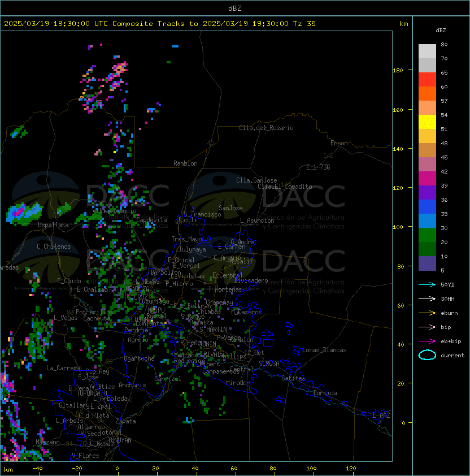470x476 pixels.
Task: Select the yellow eburn arrow symbol
Action: [x=427, y=313]
